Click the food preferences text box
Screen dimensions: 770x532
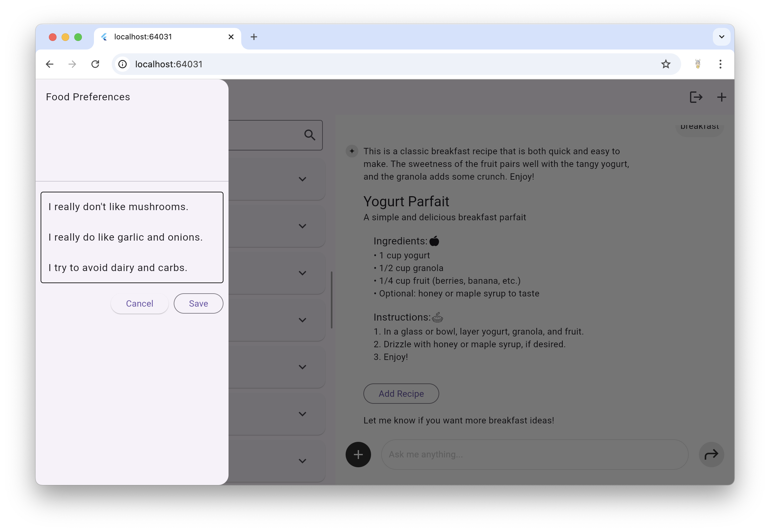[x=132, y=237]
